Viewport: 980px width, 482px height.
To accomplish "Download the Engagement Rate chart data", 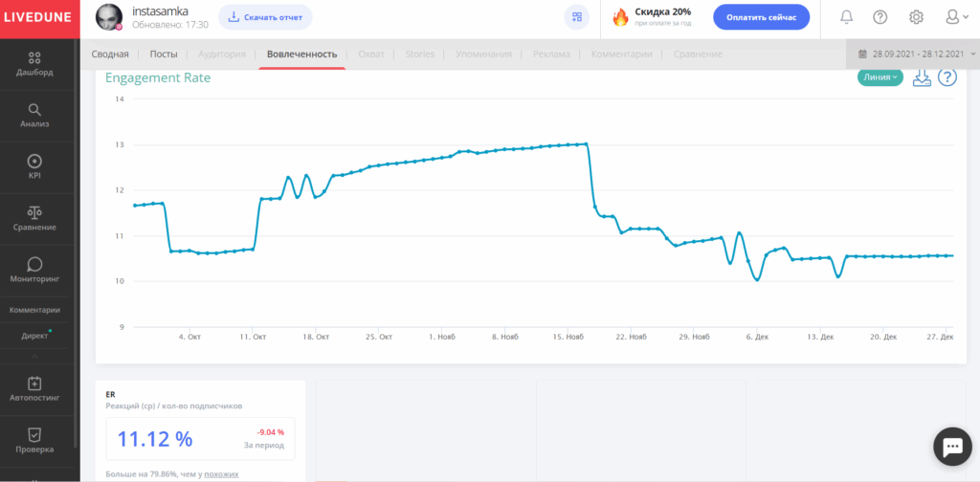I will pos(922,77).
